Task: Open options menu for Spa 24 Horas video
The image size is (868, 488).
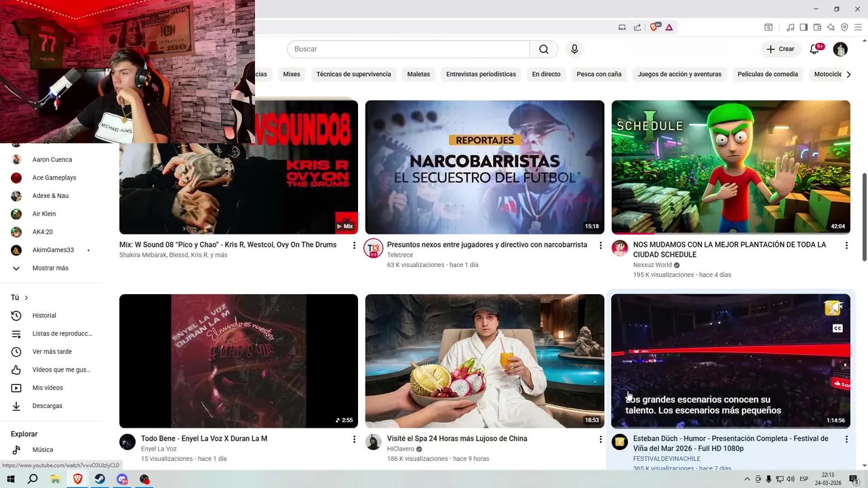Action: click(x=600, y=439)
